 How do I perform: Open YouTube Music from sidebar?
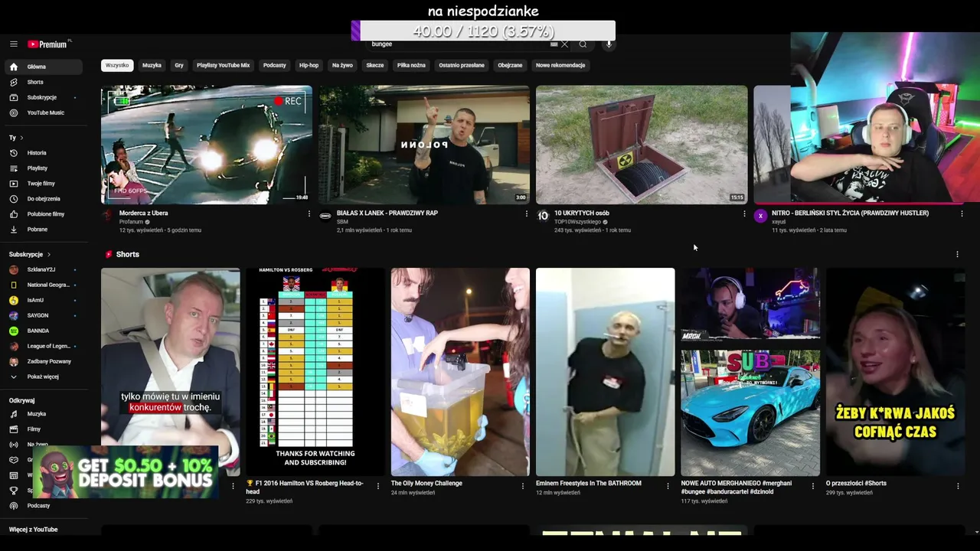43,112
